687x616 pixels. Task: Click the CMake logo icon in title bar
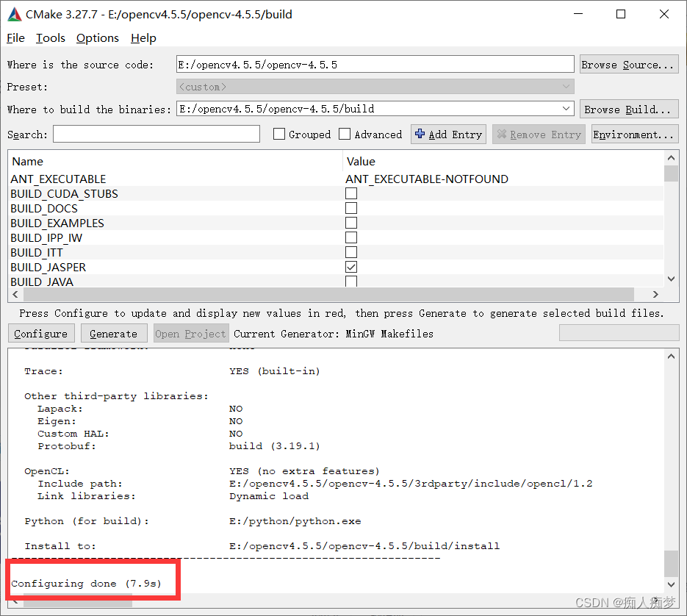pos(15,15)
